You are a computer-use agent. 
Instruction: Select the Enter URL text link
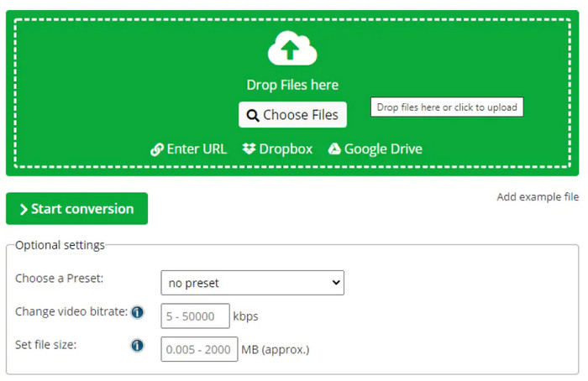pyautogui.click(x=197, y=149)
